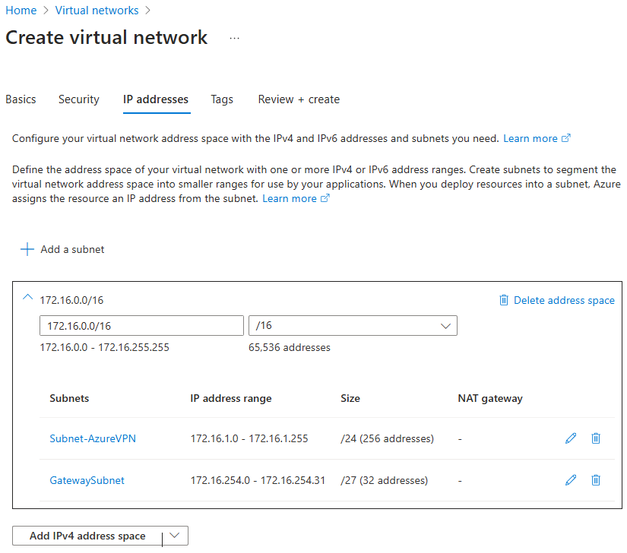Click the Create virtual network page title
Viewport: 627px width, 553px height.
click(106, 38)
